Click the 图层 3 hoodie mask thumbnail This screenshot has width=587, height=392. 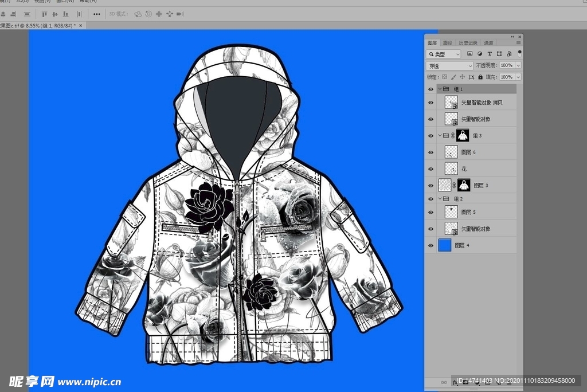click(x=463, y=185)
